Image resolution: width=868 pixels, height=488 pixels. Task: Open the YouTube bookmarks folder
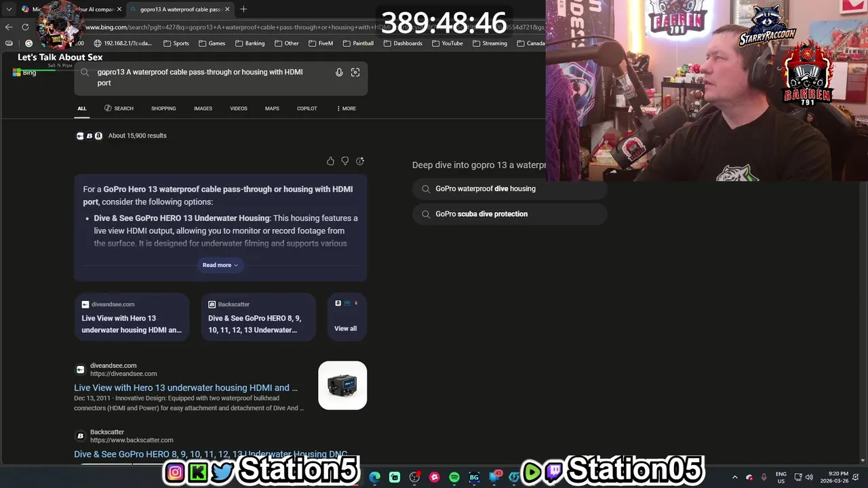click(x=448, y=43)
